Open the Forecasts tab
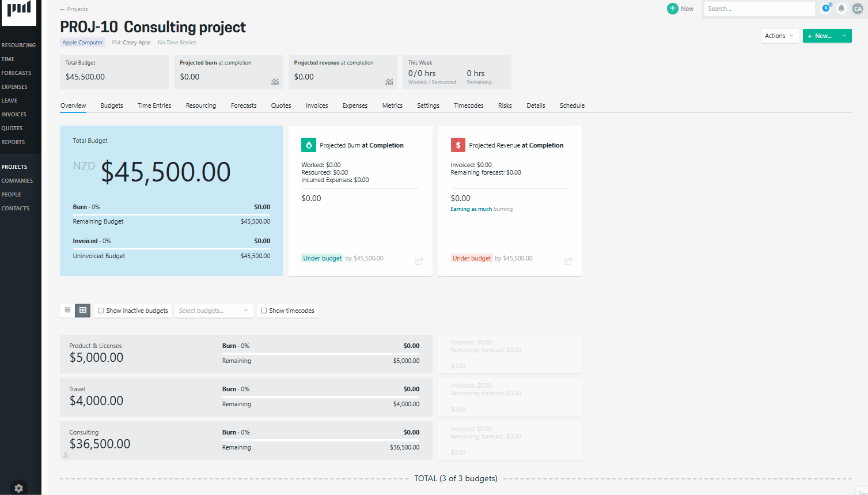This screenshot has height=495, width=868. [x=243, y=105]
